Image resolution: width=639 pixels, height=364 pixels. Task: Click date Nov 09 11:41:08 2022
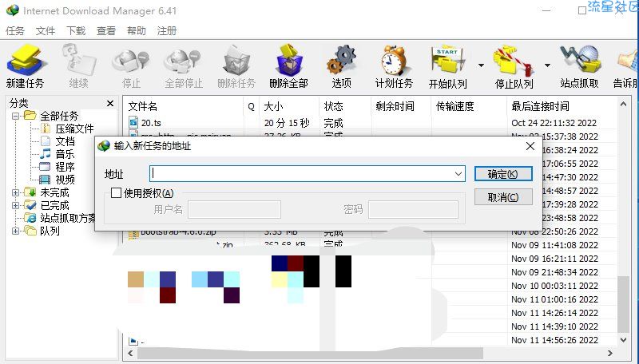(x=554, y=245)
